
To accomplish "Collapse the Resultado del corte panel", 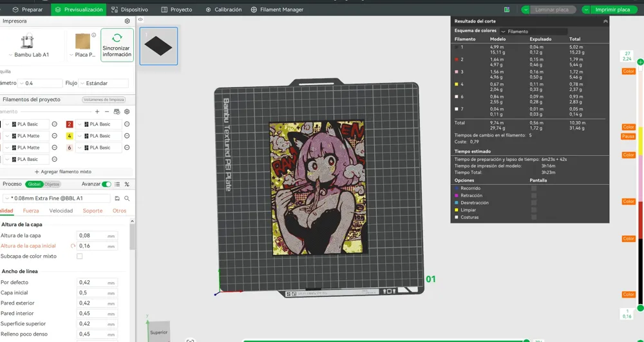I will pos(605,21).
